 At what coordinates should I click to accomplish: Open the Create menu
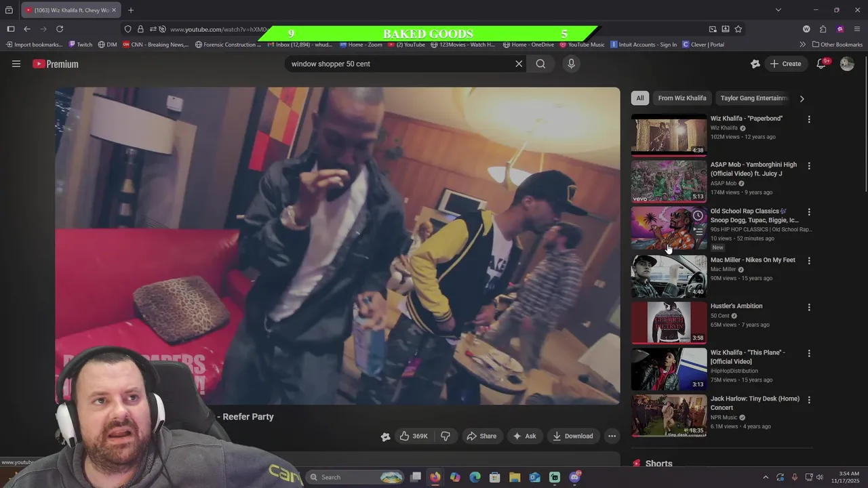click(x=786, y=64)
